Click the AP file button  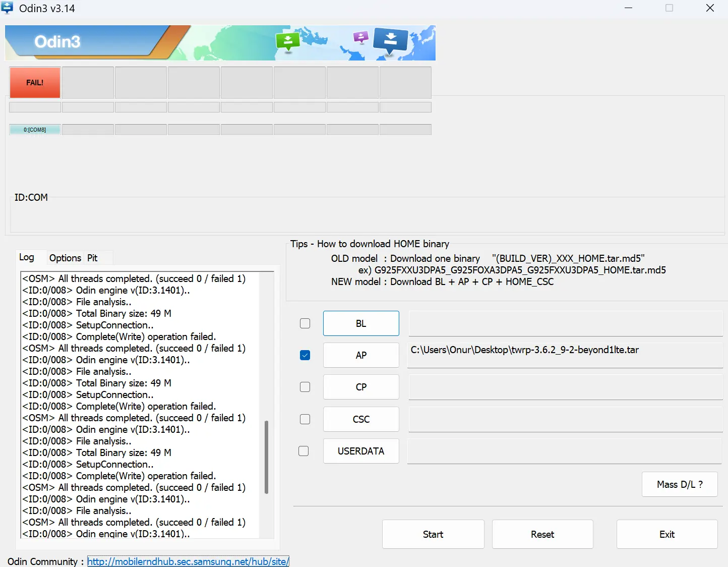tap(361, 355)
